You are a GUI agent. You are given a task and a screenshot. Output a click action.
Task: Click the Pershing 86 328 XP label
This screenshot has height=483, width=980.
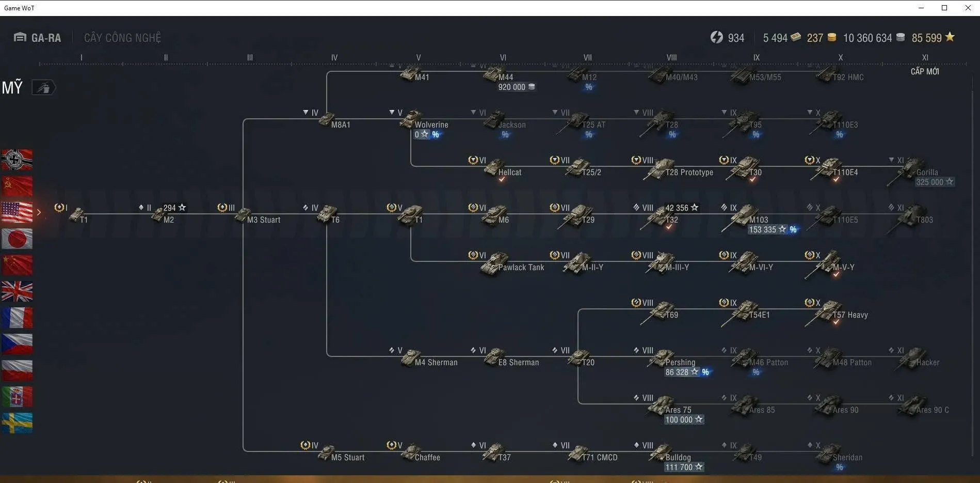click(x=687, y=372)
